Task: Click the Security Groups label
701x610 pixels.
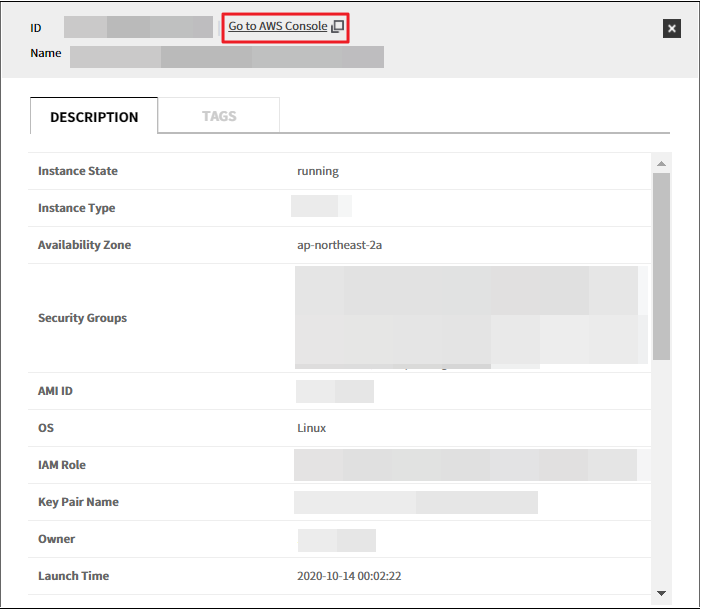Action: pos(82,318)
